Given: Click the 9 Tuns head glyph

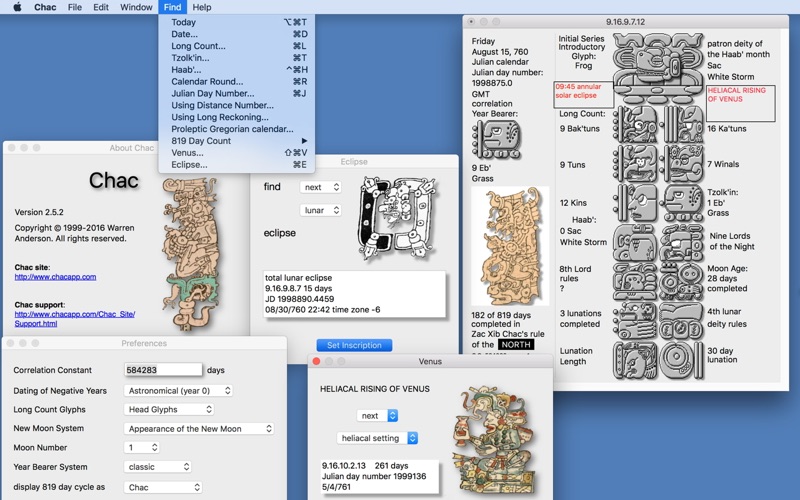Looking at the screenshot, I should coord(635,164).
